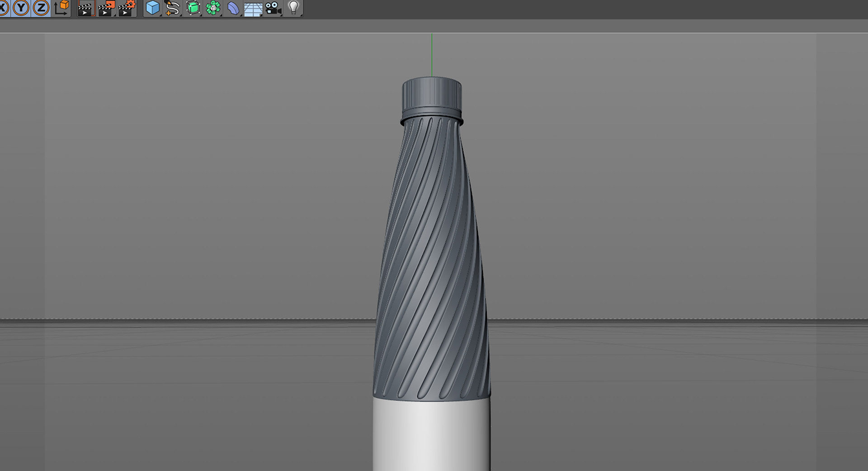
Task: Click the green Y axis line above cap
Action: click(x=432, y=55)
